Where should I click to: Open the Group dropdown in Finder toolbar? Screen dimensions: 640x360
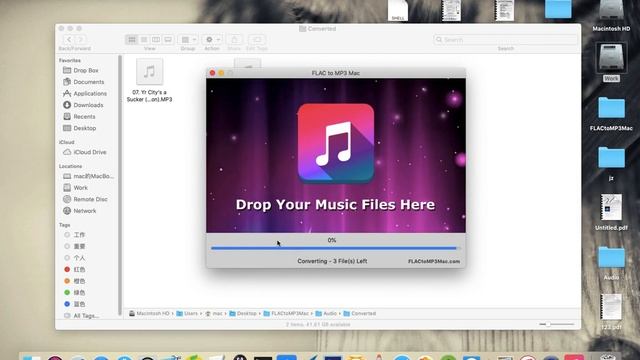click(188, 40)
